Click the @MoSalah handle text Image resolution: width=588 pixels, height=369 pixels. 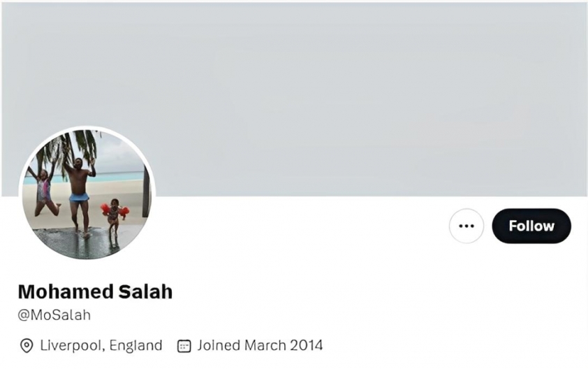click(x=54, y=315)
